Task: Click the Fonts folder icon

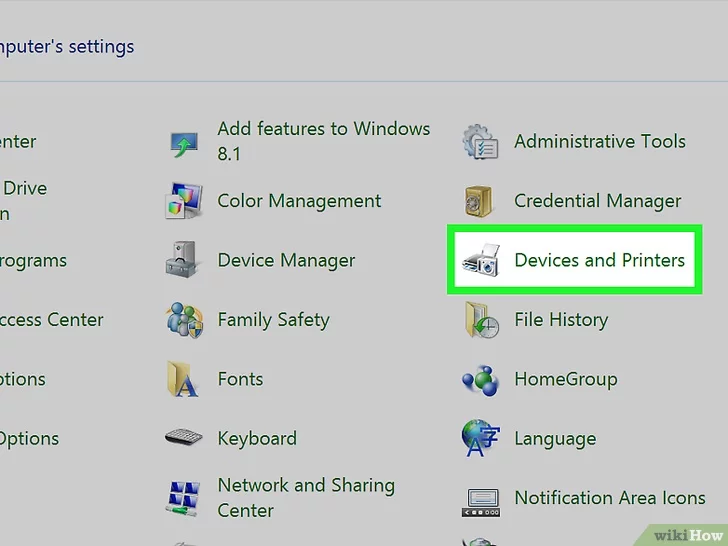Action: [184, 380]
